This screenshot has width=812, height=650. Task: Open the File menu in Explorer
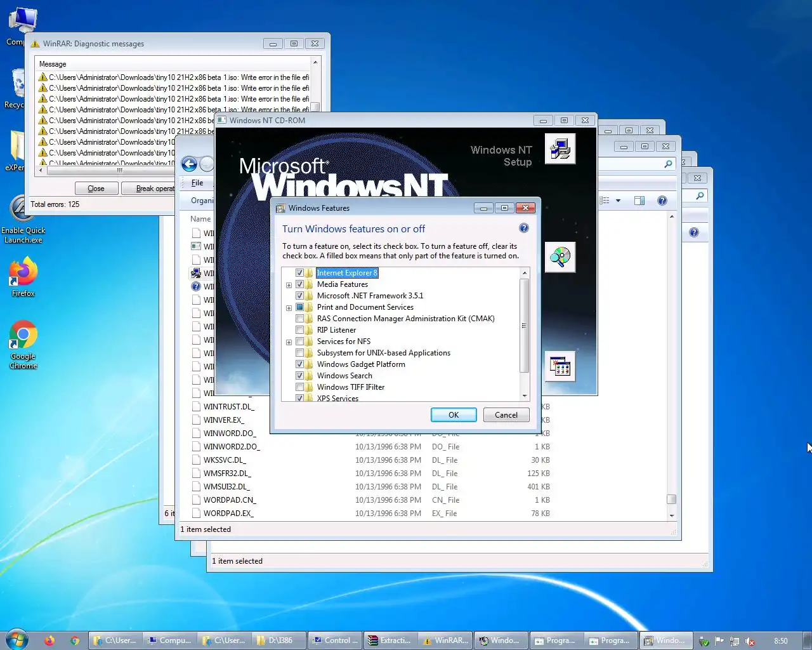pos(197,183)
